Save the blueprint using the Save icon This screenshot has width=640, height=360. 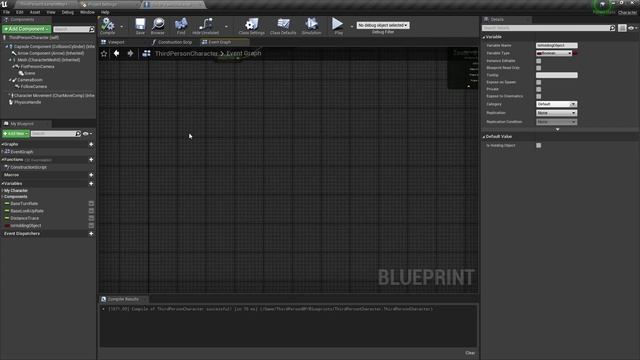tap(140, 26)
